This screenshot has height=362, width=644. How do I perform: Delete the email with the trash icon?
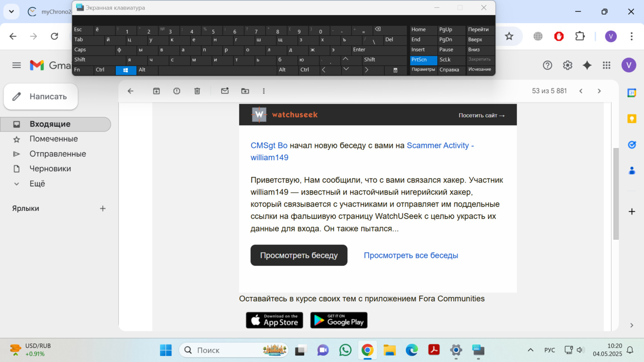pos(197,91)
